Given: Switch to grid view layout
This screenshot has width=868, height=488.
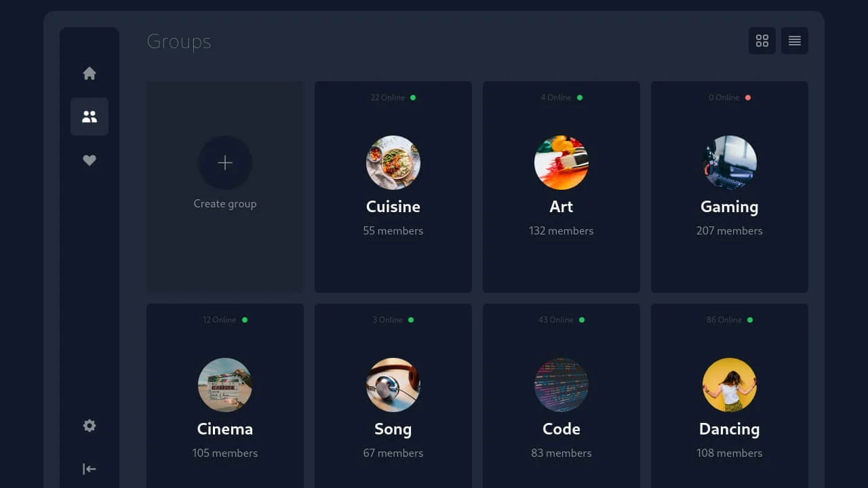Looking at the screenshot, I should 762,41.
